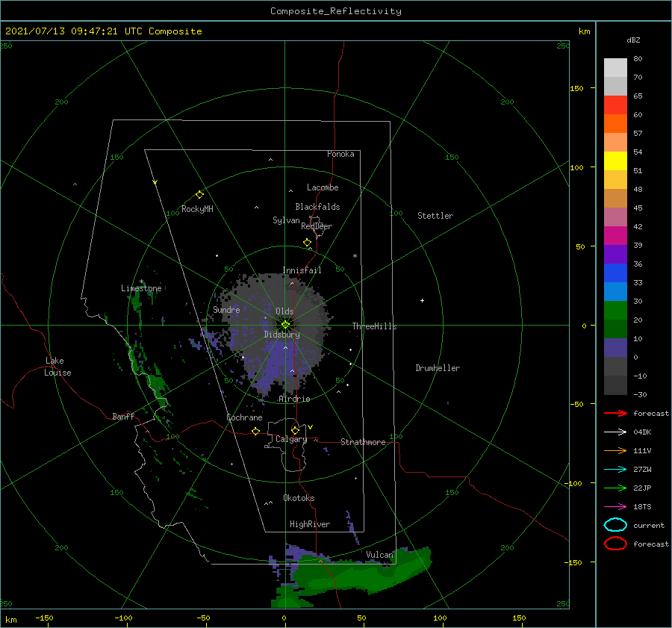Click the Calgary city label

pyautogui.click(x=291, y=439)
